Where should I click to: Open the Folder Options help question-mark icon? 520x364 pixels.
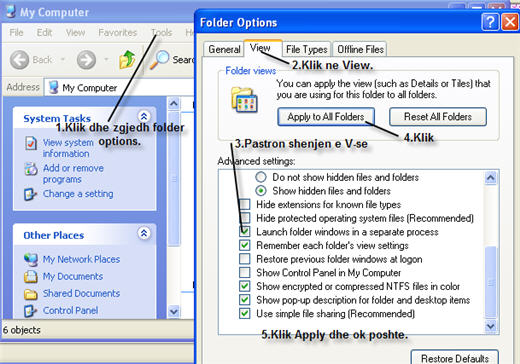click(490, 22)
